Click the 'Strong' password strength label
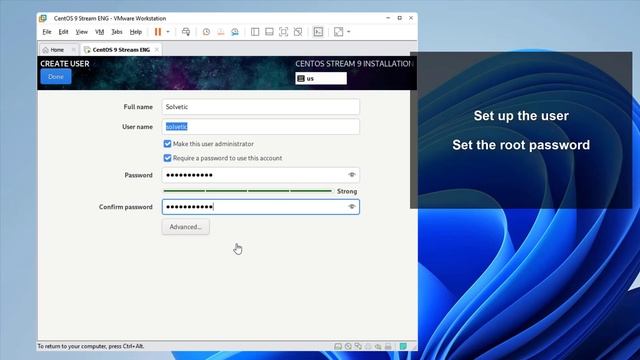The width and height of the screenshot is (640, 360). click(347, 191)
